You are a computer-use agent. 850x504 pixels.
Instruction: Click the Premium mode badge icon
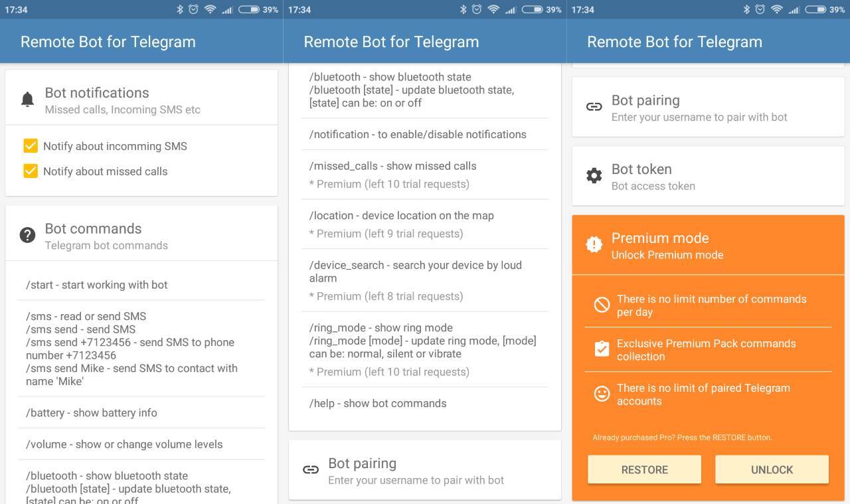click(594, 244)
